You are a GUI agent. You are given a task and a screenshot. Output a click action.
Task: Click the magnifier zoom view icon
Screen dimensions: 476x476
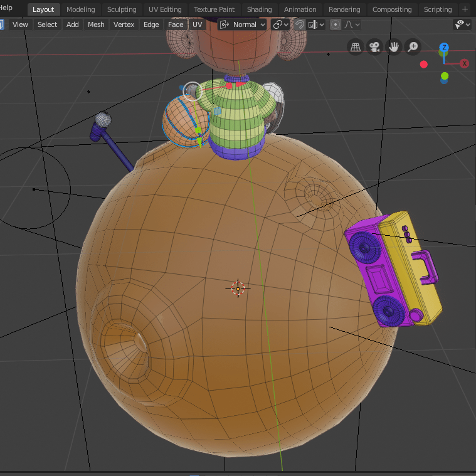[x=413, y=47]
